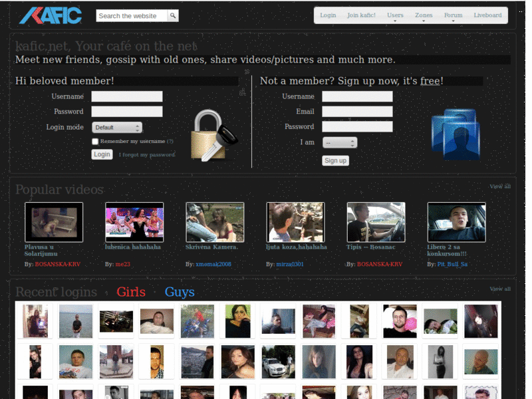The width and height of the screenshot is (532, 399).
Task: Click the member login Username field
Action: click(x=127, y=96)
